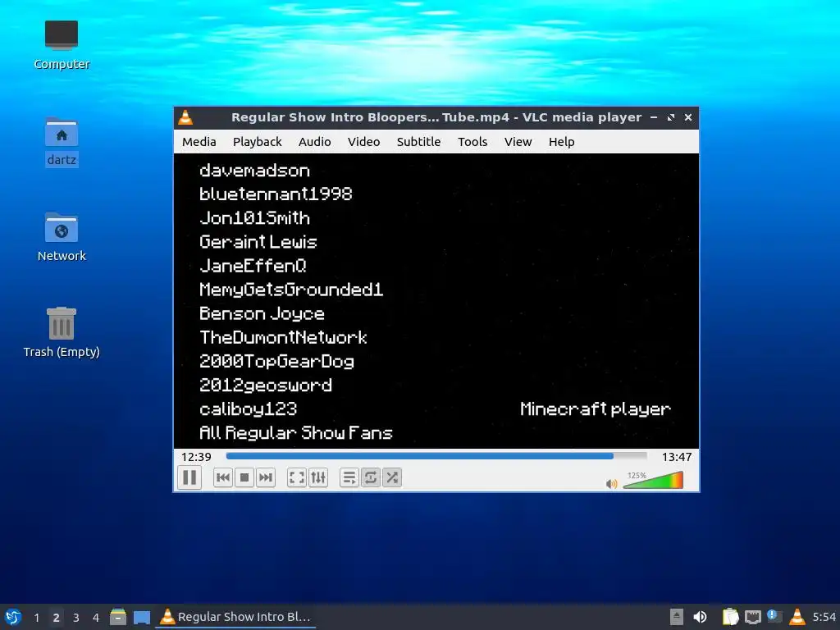Open the start menu in taskbar
Viewport: 840px width, 630px height.
tap(13, 617)
